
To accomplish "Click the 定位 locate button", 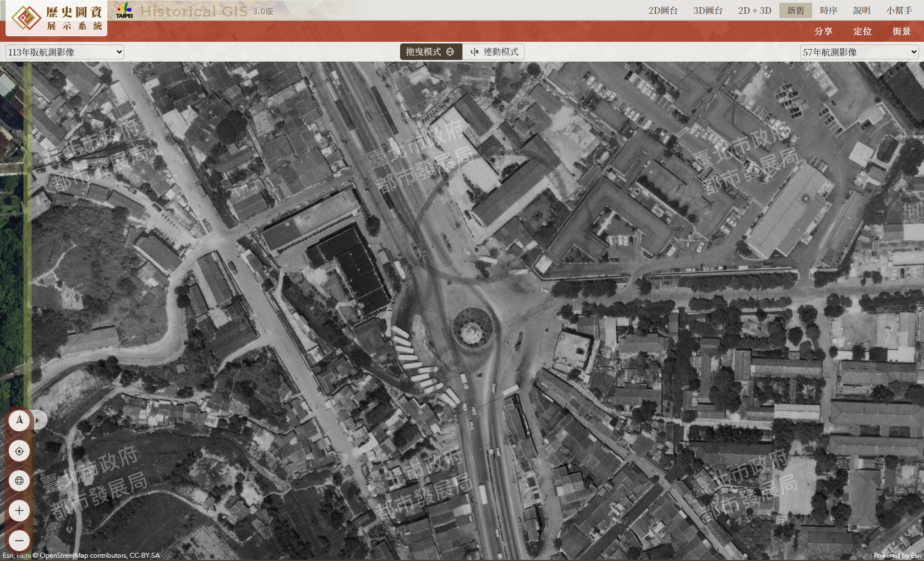I will point(862,31).
